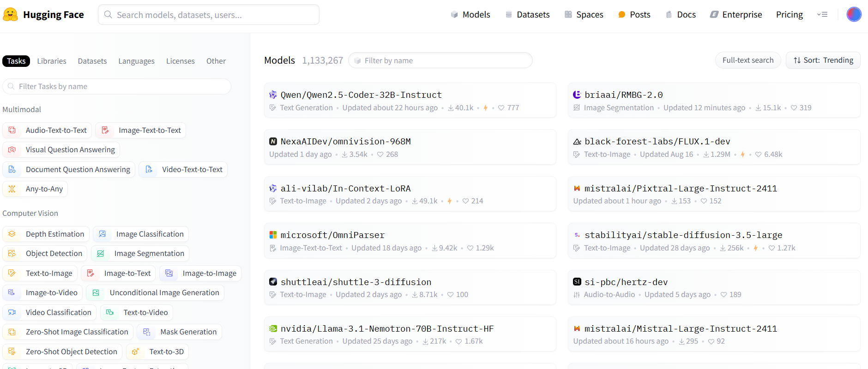Open microsoft/OmniParser model card
Image resolution: width=868 pixels, height=369 pixels.
[x=410, y=241]
